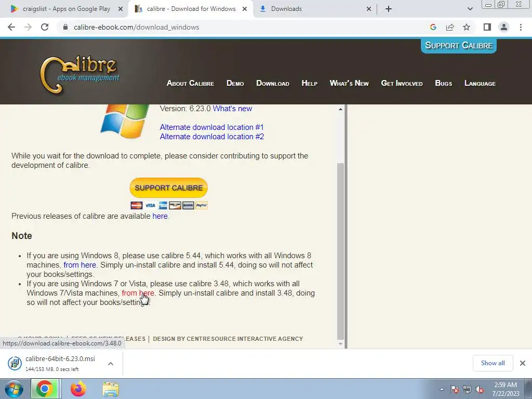Open the Help menu item
The height and width of the screenshot is (399, 532).
point(310,84)
